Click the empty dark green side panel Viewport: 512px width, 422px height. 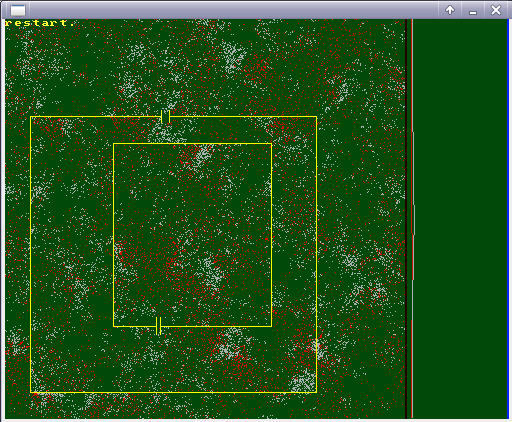pos(460,219)
